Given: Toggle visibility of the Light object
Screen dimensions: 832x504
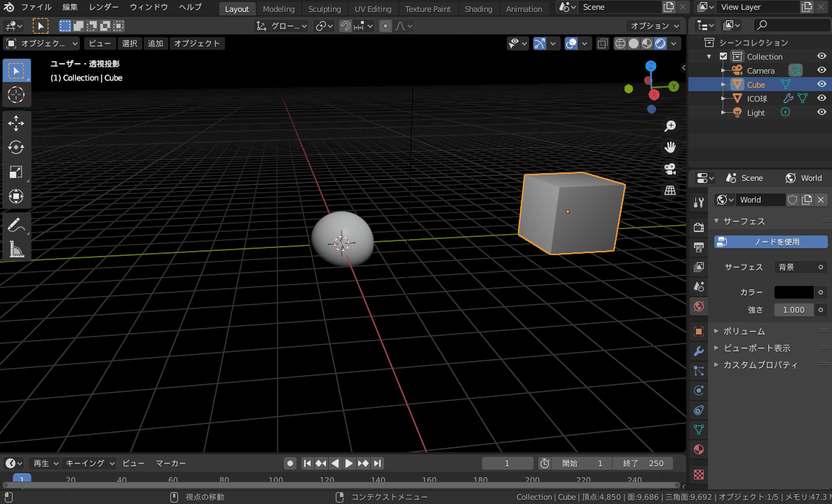Looking at the screenshot, I should 821,112.
